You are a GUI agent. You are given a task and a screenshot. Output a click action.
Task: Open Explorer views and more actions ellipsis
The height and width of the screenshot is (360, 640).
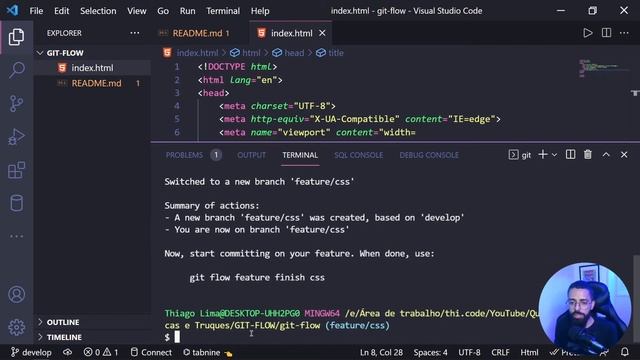click(135, 33)
